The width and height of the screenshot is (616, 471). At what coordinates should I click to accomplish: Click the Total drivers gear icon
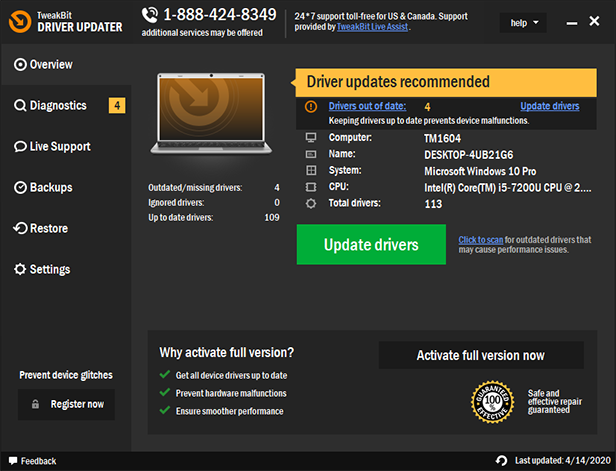tap(311, 203)
